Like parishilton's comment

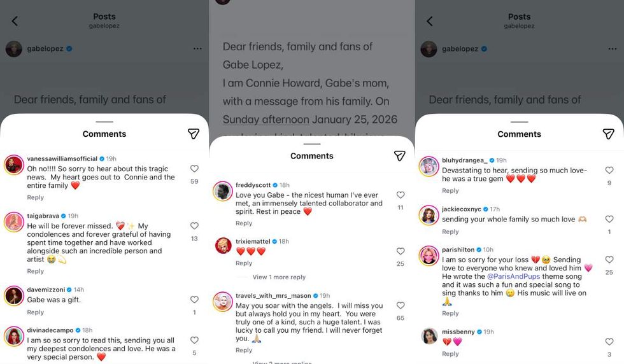pyautogui.click(x=609, y=260)
